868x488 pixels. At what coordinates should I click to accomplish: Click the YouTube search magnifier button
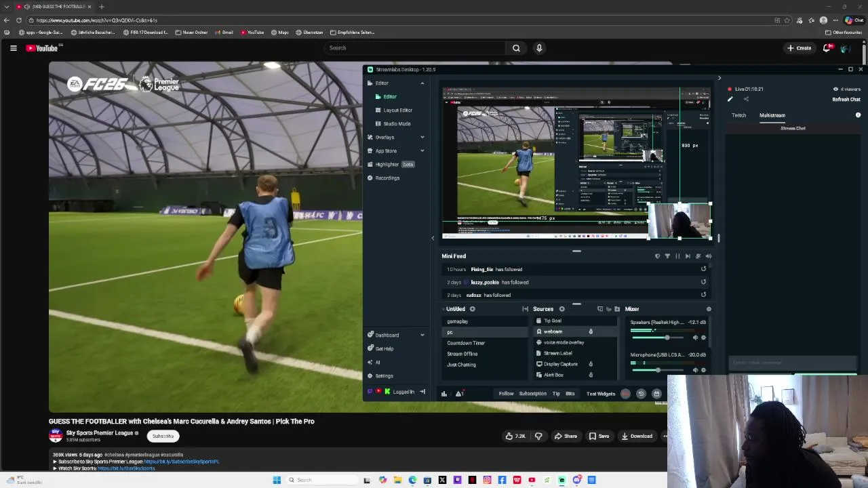point(516,48)
